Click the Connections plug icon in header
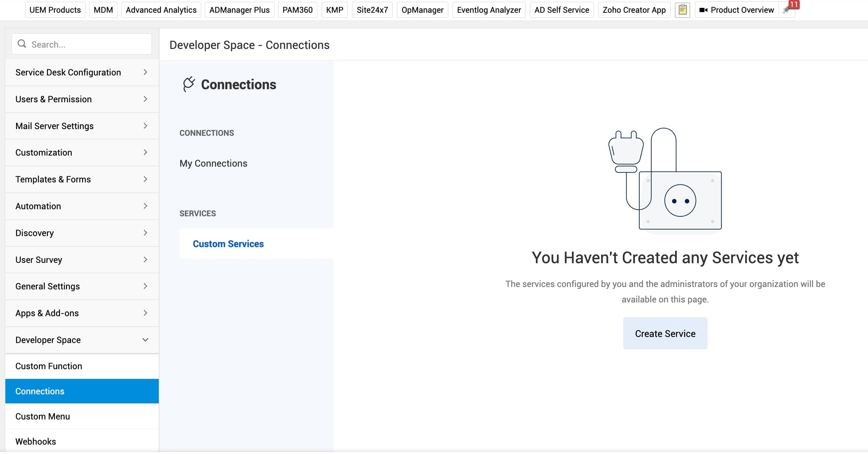The image size is (868, 454). click(189, 84)
